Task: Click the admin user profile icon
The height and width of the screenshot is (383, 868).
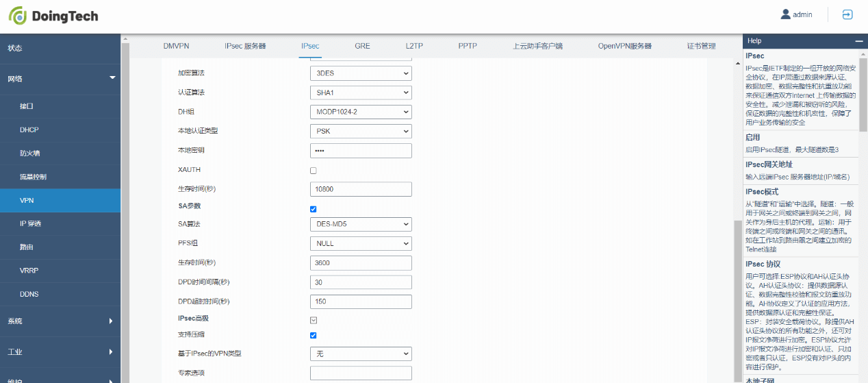Action: pos(785,14)
